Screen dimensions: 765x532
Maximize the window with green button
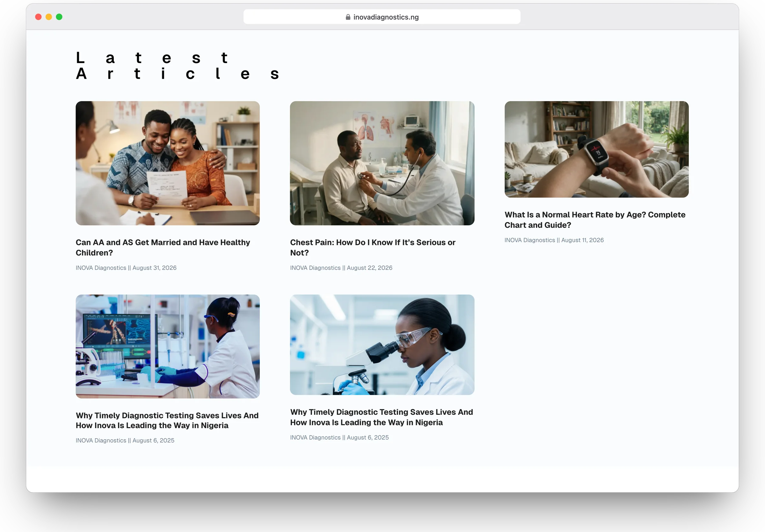coord(59,17)
